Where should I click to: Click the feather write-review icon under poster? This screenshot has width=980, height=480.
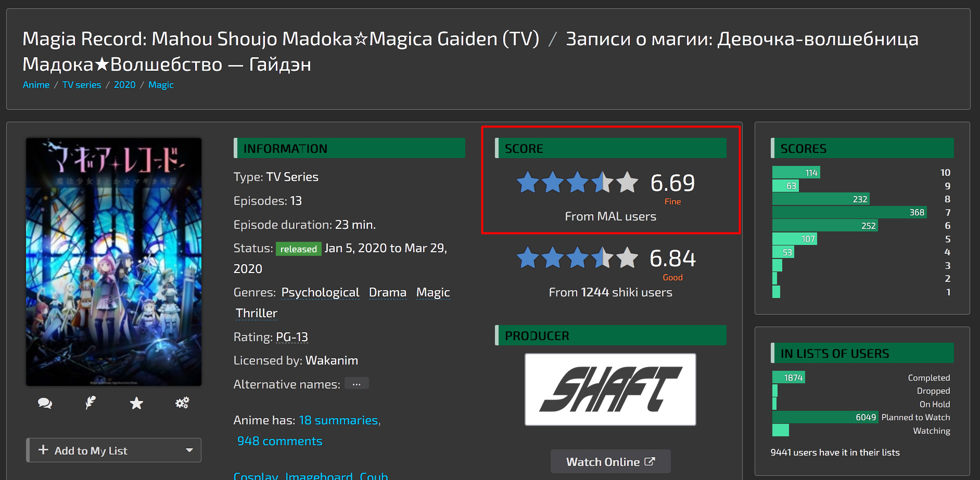91,403
